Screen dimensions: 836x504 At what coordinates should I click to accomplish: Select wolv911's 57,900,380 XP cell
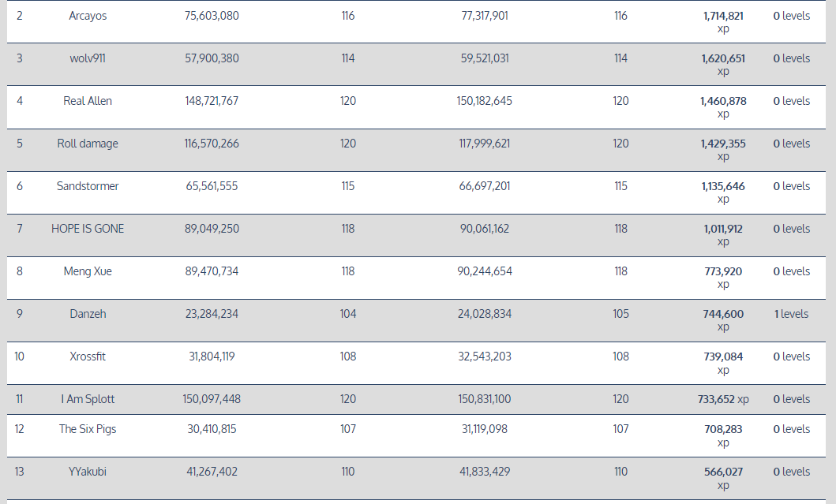pos(212,58)
